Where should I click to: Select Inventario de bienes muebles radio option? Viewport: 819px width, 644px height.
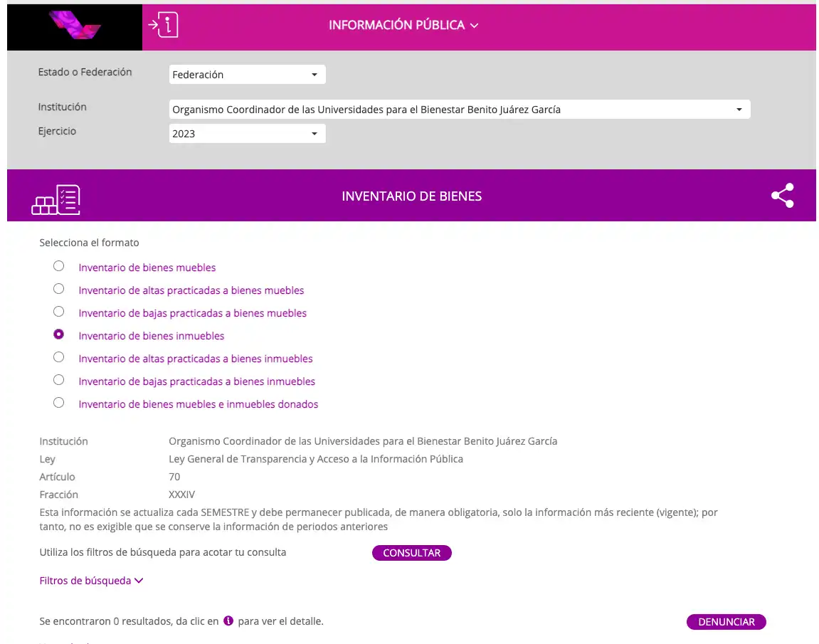(x=59, y=266)
